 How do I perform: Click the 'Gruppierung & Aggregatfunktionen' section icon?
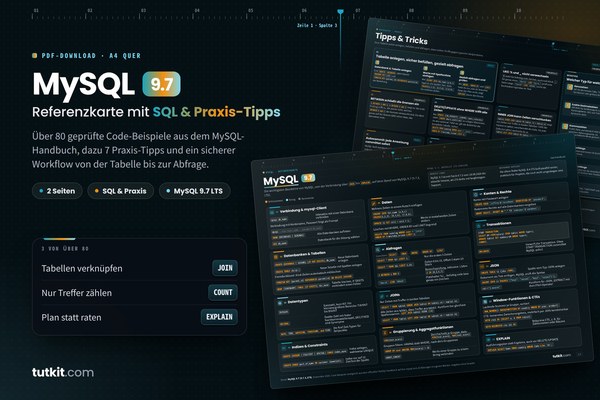(385, 332)
